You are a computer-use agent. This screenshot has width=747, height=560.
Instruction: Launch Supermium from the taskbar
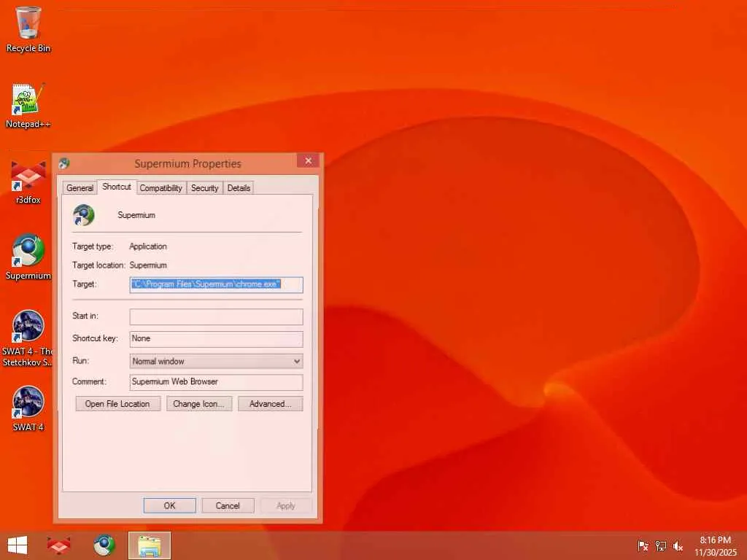(104, 545)
